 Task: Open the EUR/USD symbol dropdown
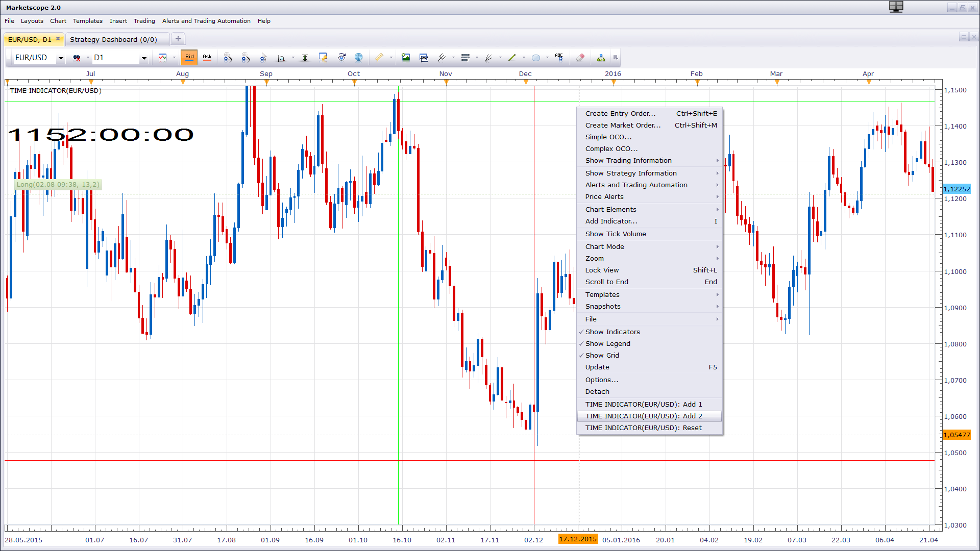[x=61, y=58]
